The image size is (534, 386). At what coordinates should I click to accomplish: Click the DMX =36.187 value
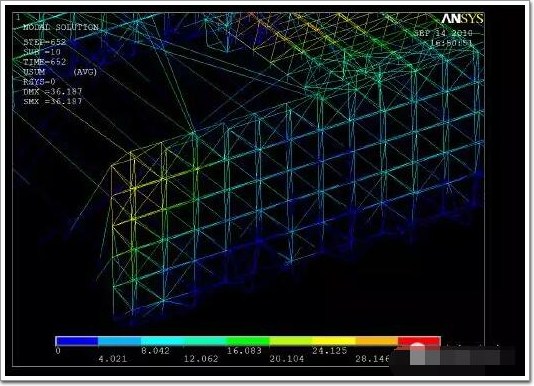(53, 92)
